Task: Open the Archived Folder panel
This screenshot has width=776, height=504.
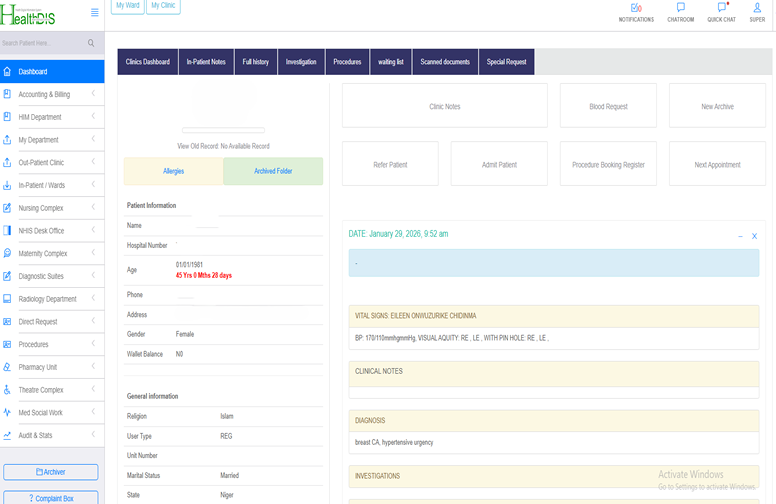Action: click(x=273, y=171)
